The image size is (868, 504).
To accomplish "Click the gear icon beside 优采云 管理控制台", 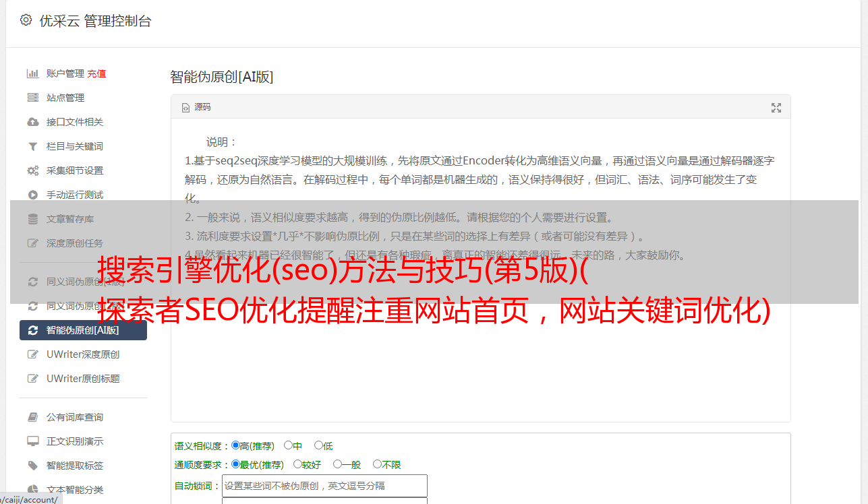I will pyautogui.click(x=26, y=20).
